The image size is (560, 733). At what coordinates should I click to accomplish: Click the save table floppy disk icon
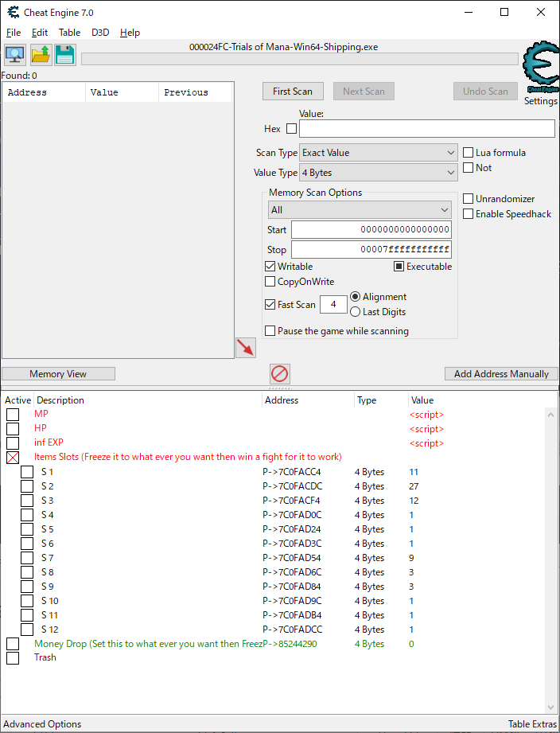pos(65,55)
